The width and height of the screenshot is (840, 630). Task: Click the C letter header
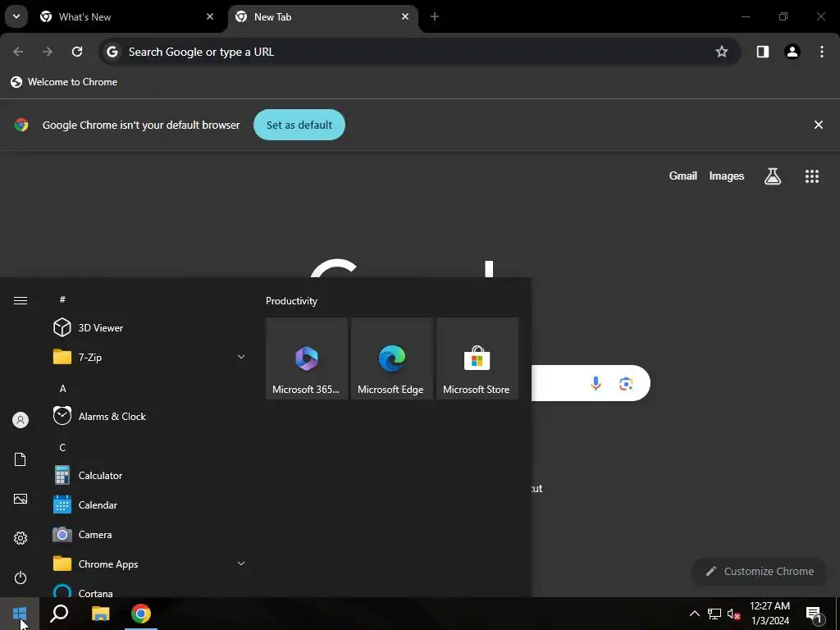(62, 447)
